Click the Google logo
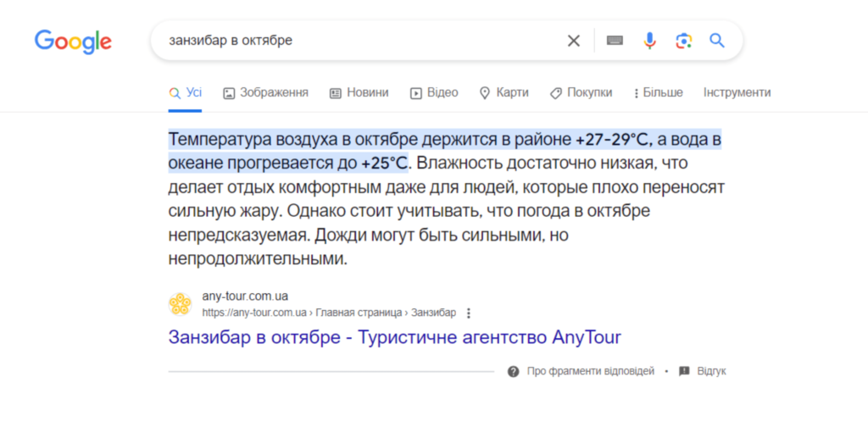The width and height of the screenshot is (868, 421). (x=73, y=42)
